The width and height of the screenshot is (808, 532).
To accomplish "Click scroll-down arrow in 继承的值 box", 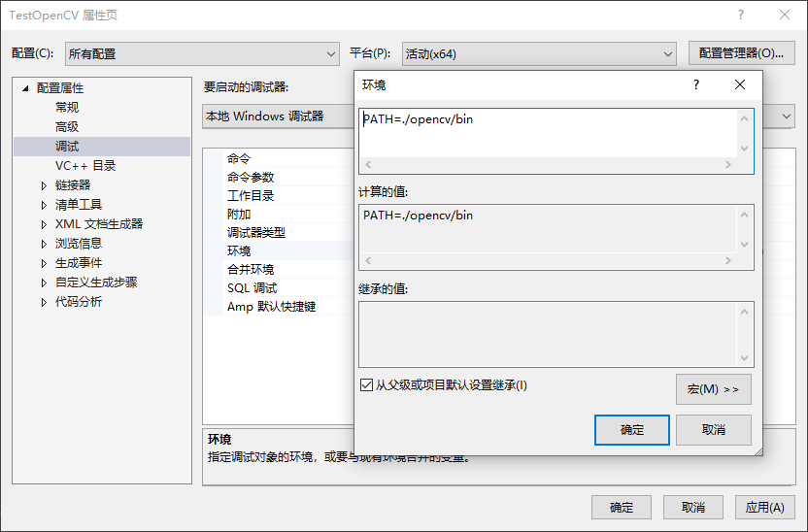I will (744, 358).
